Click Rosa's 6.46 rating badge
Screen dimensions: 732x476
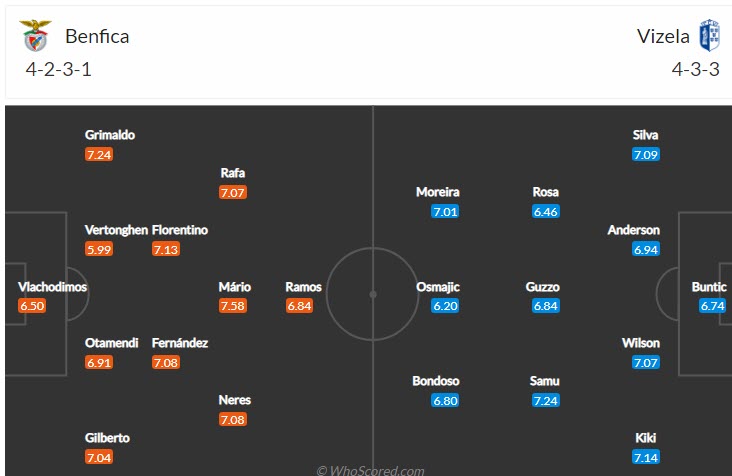click(546, 212)
